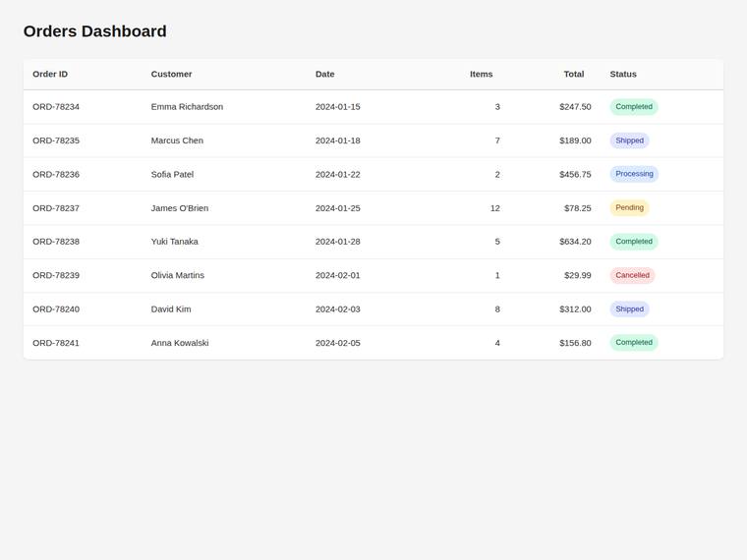
Task: Click Shipped badge for David Kim's order
Action: (629, 309)
